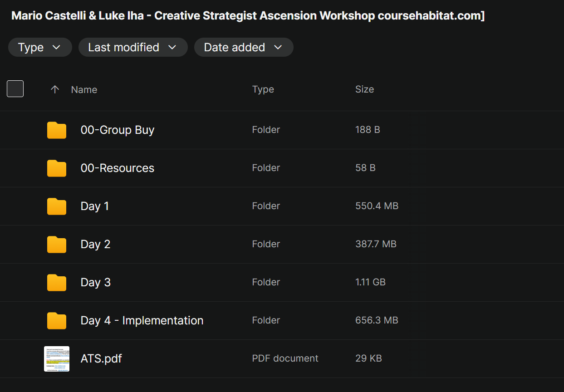Click the folder title heading text
The width and height of the screenshot is (564, 392).
tap(247, 16)
